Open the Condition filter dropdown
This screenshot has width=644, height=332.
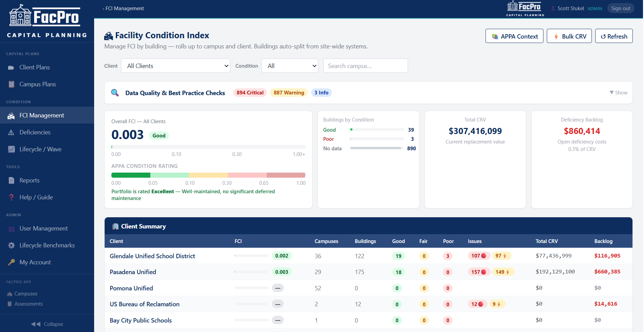click(290, 66)
